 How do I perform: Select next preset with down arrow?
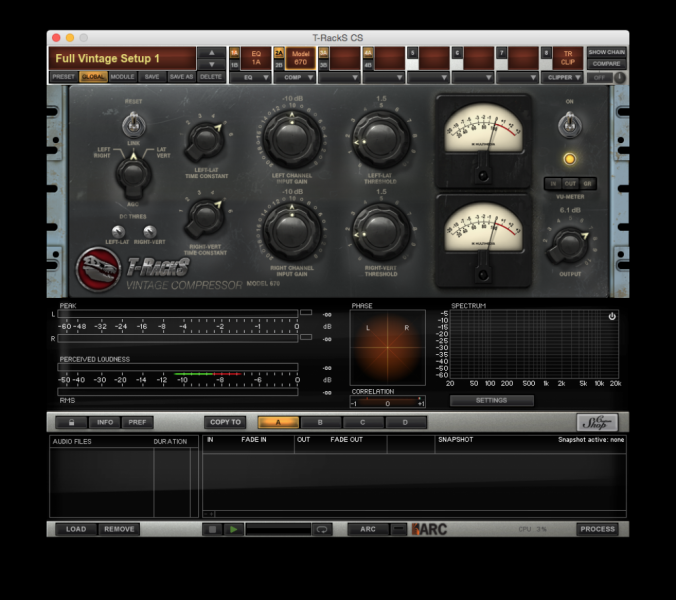pyautogui.click(x=212, y=64)
